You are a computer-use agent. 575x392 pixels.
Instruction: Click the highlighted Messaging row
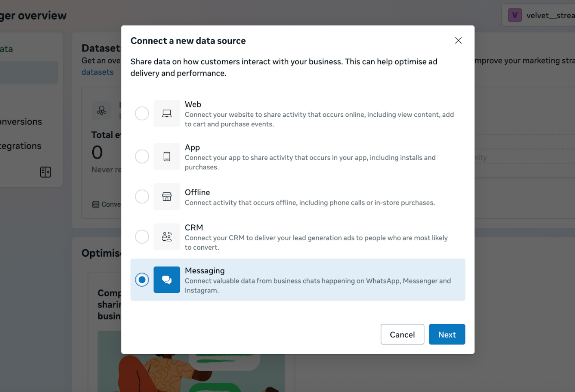click(298, 280)
